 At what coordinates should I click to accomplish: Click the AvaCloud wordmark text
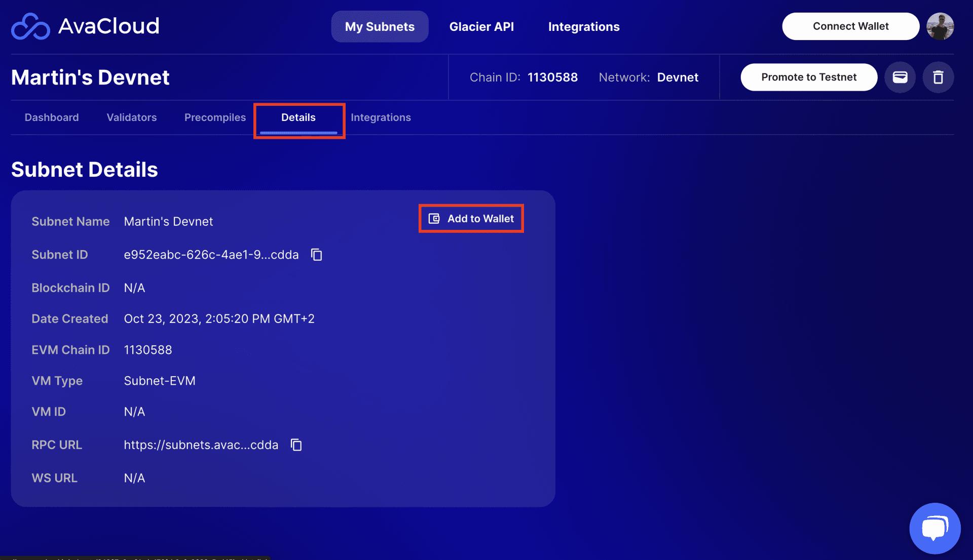109,26
